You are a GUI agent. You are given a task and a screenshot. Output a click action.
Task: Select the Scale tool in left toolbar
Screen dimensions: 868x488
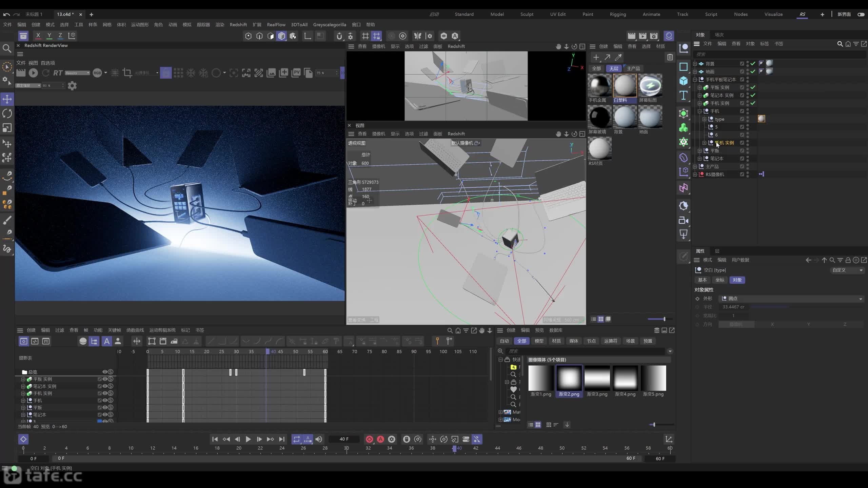tap(7, 128)
